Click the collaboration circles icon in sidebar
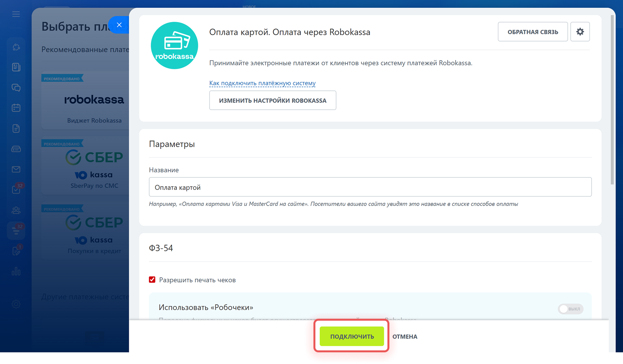The height and width of the screenshot is (364, 623). tap(16, 47)
